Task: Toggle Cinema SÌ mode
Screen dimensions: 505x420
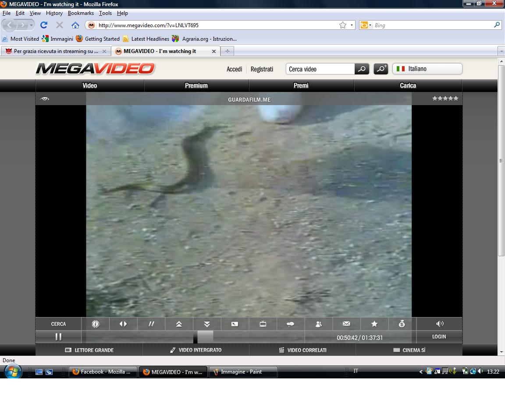Action: click(409, 350)
